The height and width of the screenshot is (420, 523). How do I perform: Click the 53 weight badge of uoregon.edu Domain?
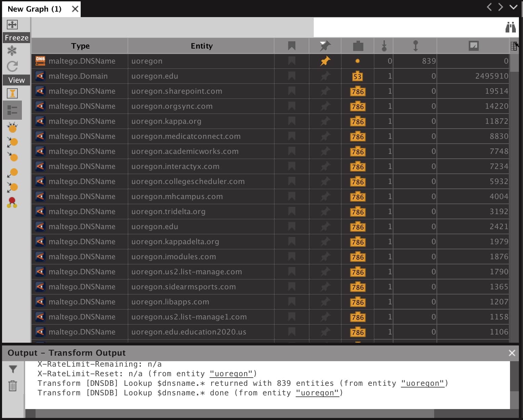point(358,76)
